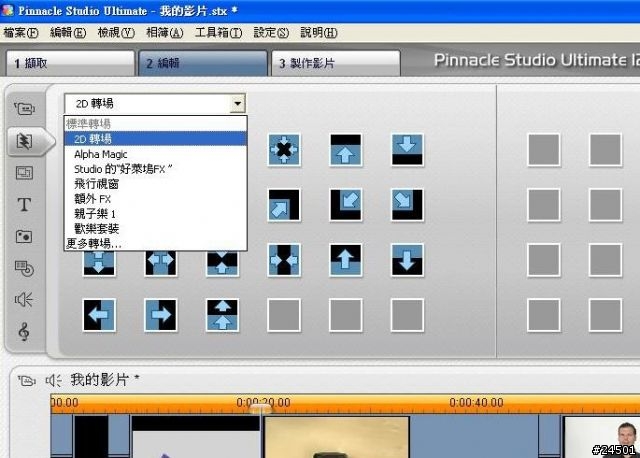The image size is (640, 458).
Task: Choose 2D 轉場 in the dropdown list
Action: [156, 139]
